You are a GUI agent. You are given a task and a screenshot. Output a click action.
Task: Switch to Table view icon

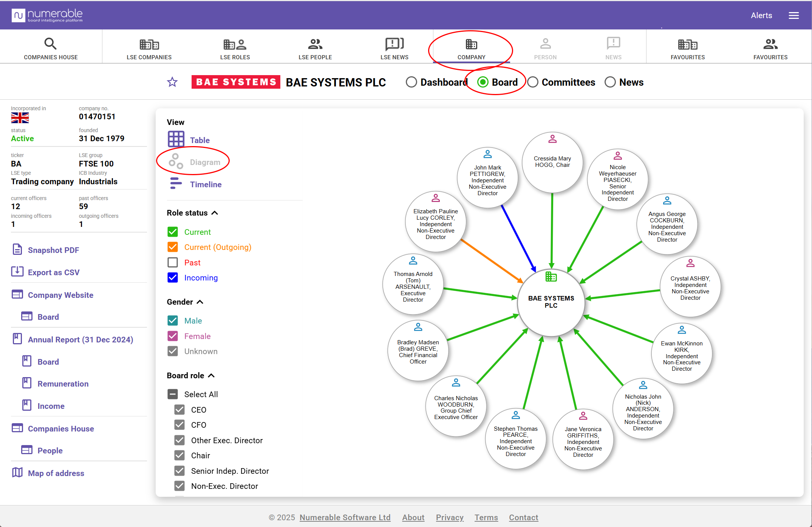click(176, 139)
